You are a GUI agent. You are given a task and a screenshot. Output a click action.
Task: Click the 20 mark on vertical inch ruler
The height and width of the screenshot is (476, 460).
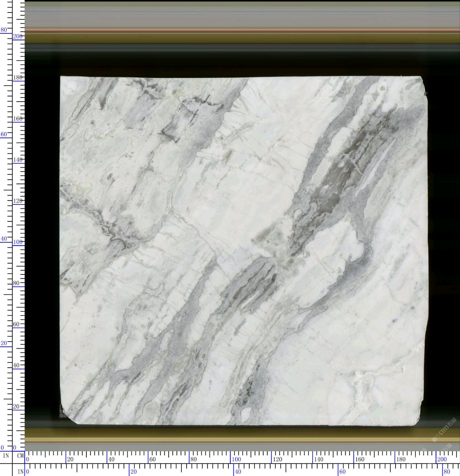click(4, 343)
